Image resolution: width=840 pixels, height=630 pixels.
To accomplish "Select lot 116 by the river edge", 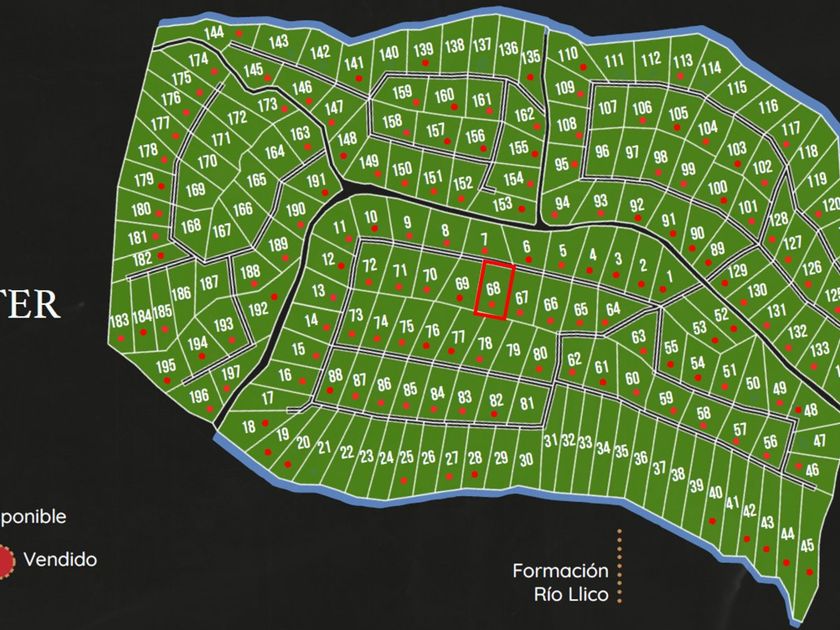I will coord(768,106).
